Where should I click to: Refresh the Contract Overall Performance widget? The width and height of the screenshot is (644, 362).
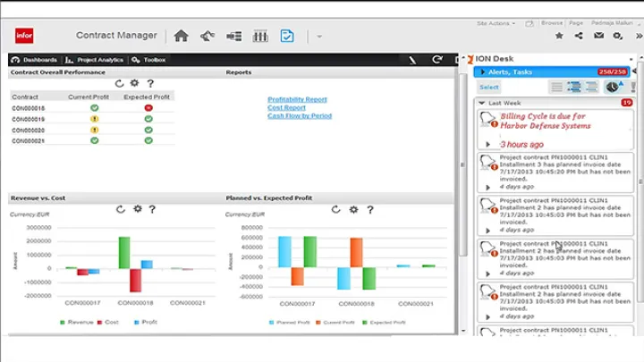coord(119,83)
